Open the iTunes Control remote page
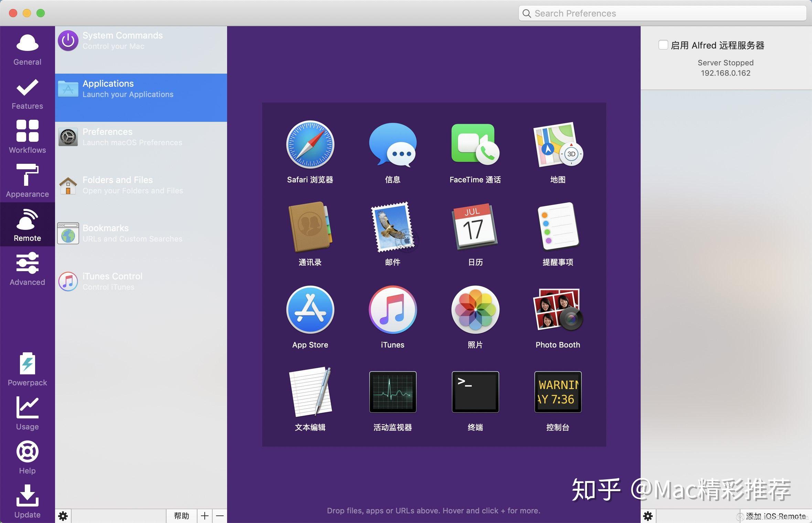Image resolution: width=812 pixels, height=523 pixels. tap(141, 281)
